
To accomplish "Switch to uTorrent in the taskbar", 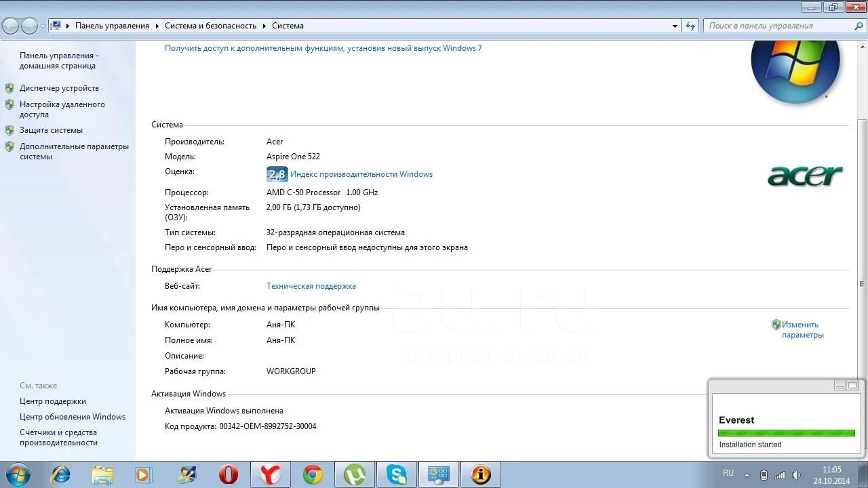I will point(355,474).
